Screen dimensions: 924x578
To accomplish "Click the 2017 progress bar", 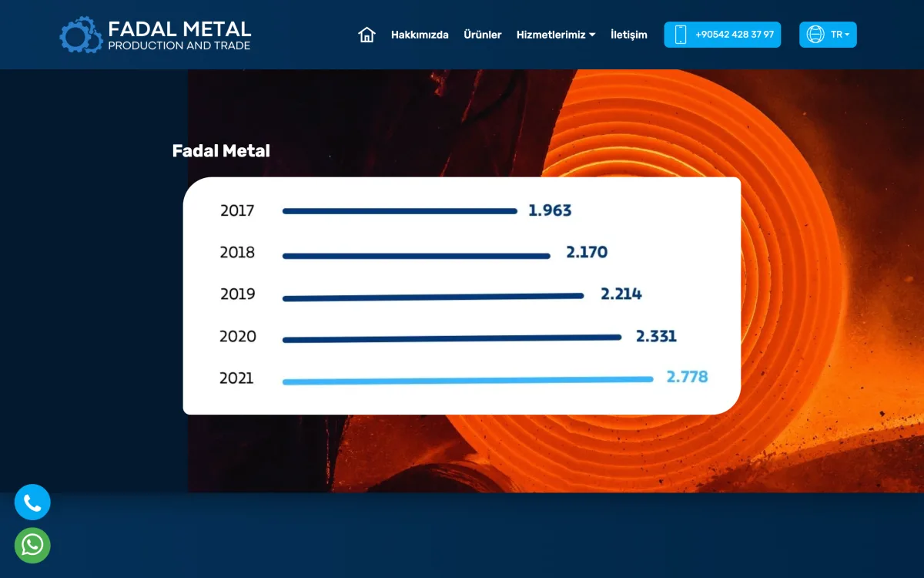I will click(400, 211).
